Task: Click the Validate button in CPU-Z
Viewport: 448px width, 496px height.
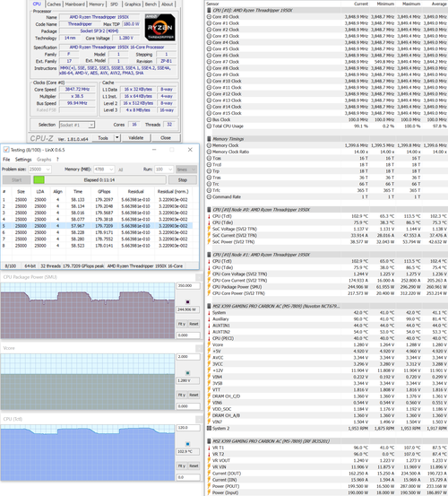Action: point(136,138)
